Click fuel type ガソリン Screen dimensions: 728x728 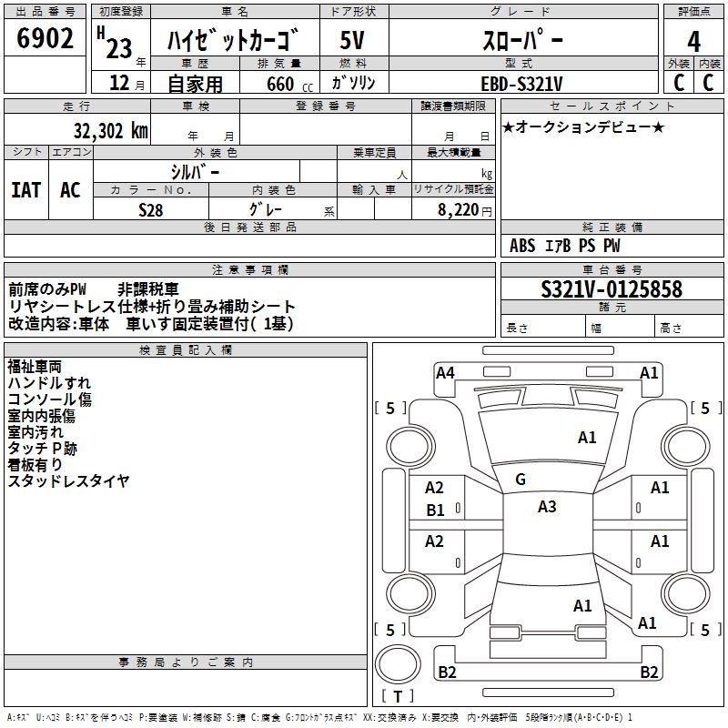click(353, 83)
